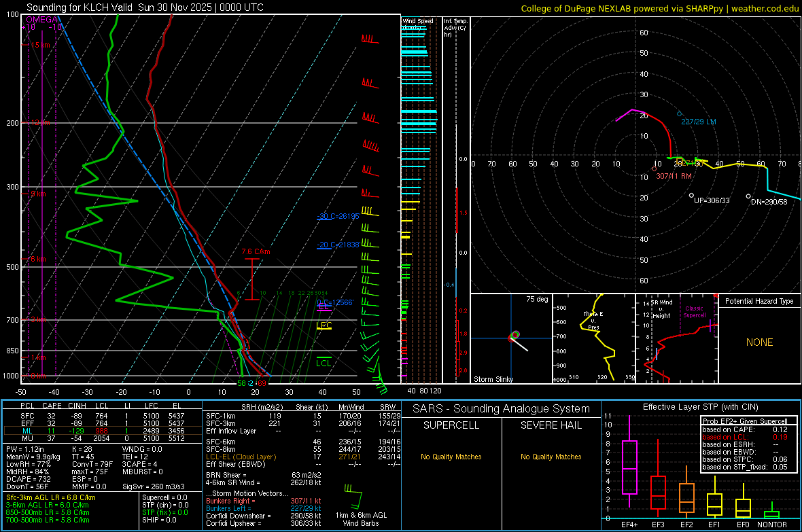The height and width of the screenshot is (532, 802).
Task: Click the storm slinky updraft circles
Action: pyautogui.click(x=515, y=336)
